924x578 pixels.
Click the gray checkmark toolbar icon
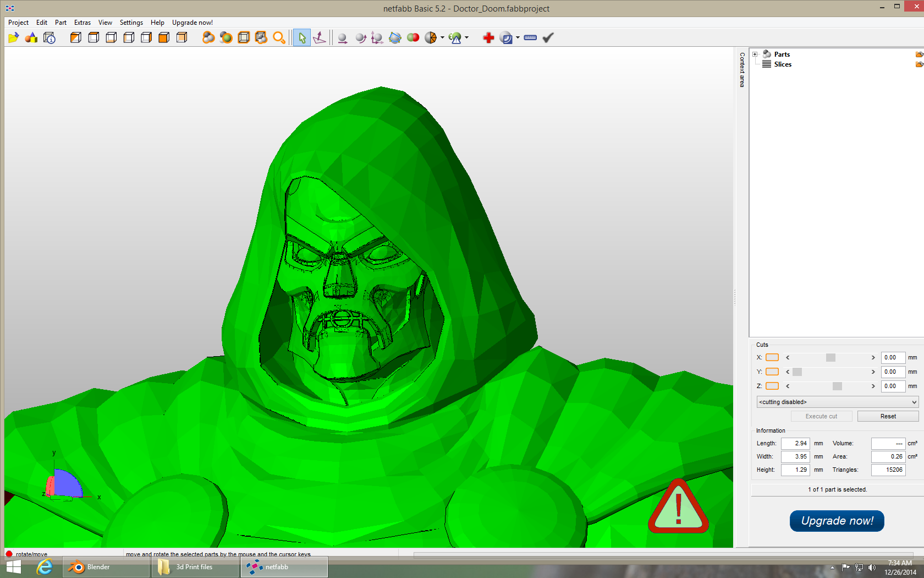coord(548,37)
